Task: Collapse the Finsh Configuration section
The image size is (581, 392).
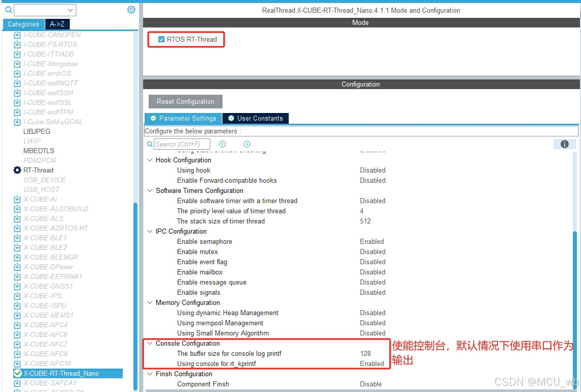Action: pyautogui.click(x=150, y=374)
